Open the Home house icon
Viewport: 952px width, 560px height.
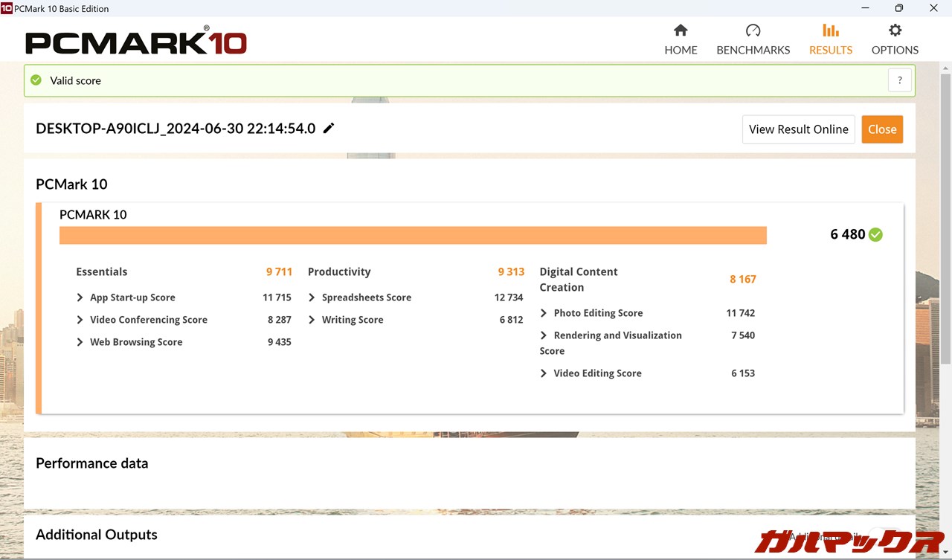(x=681, y=30)
